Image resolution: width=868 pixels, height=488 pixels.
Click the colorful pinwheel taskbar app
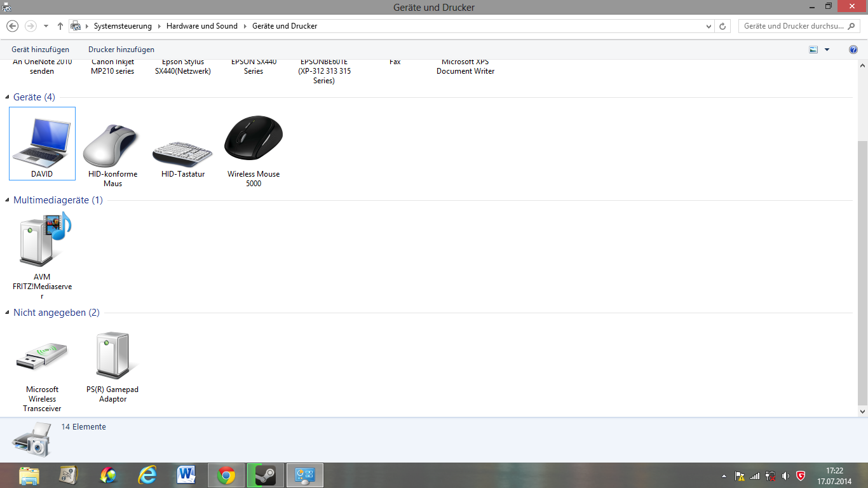pyautogui.click(x=108, y=475)
